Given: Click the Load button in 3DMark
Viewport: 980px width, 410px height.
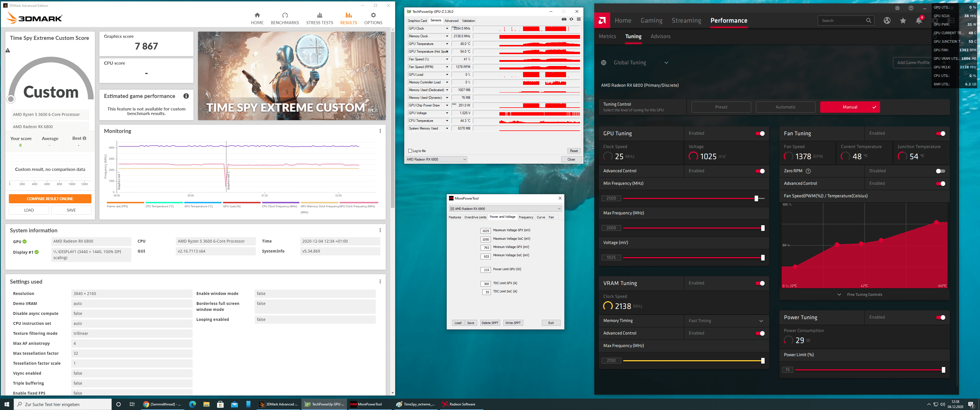Looking at the screenshot, I should pos(29,210).
